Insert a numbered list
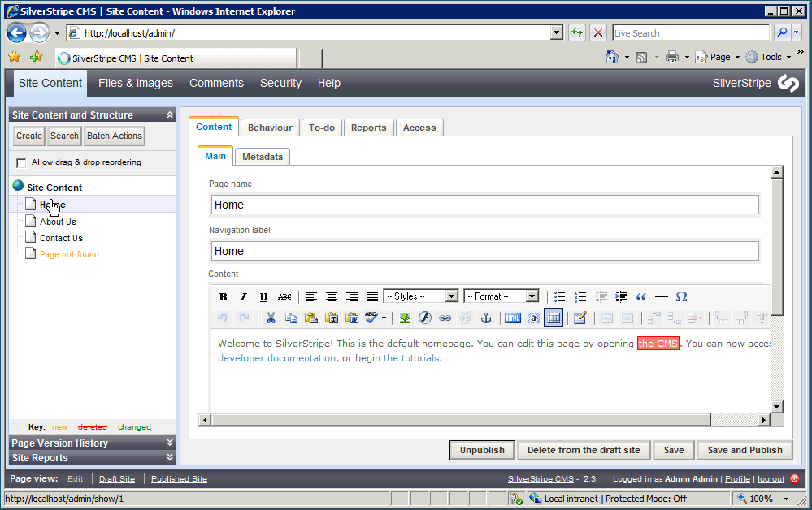812x510 pixels. coord(580,297)
